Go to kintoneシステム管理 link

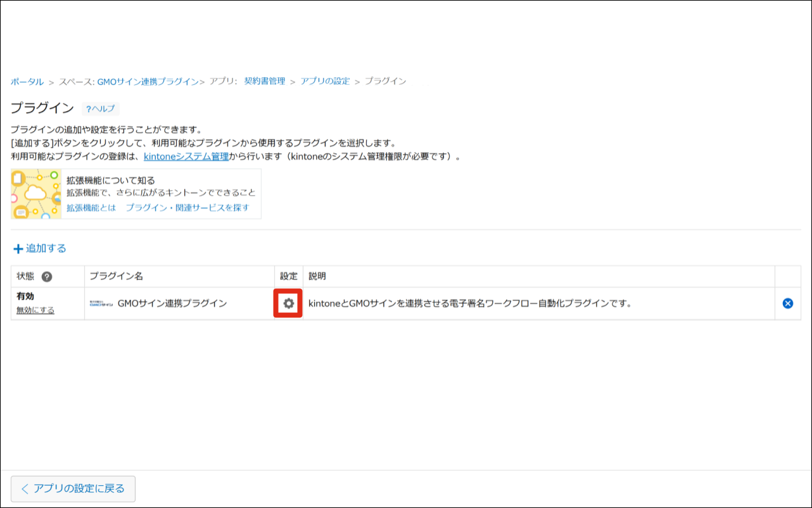(x=186, y=156)
